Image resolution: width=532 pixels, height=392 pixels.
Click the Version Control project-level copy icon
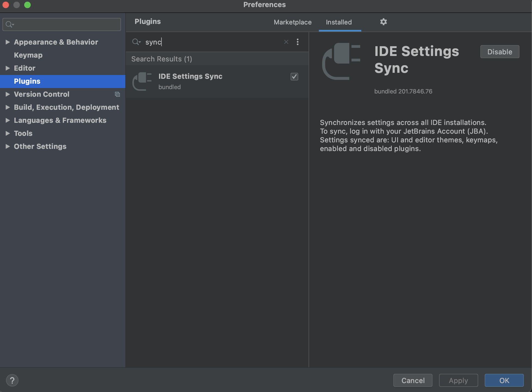click(117, 94)
